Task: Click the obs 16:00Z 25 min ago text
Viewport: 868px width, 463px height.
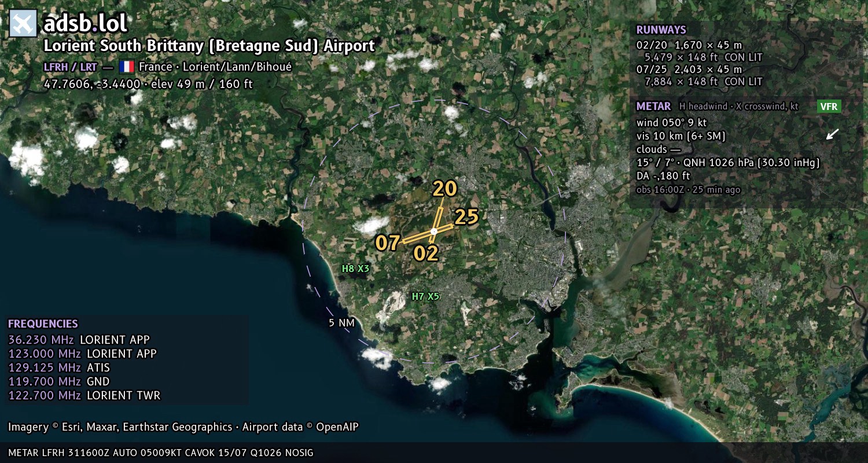Action: pos(688,190)
